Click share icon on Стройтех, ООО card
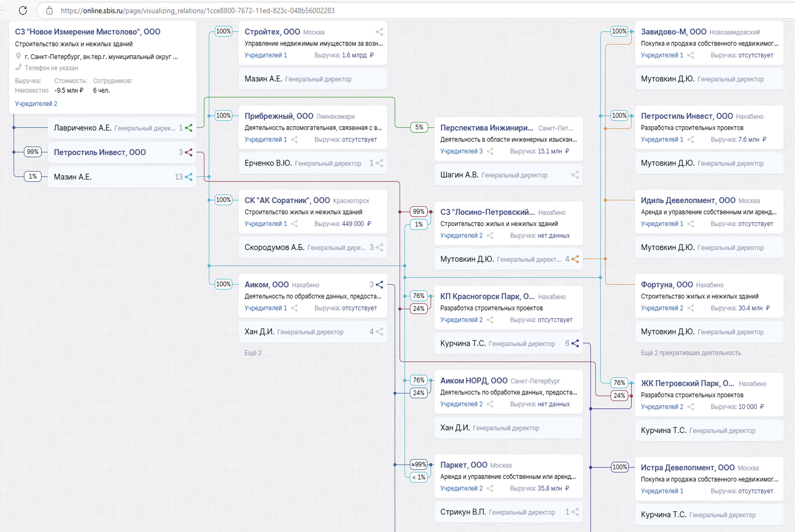This screenshot has width=795, height=532. (x=379, y=32)
